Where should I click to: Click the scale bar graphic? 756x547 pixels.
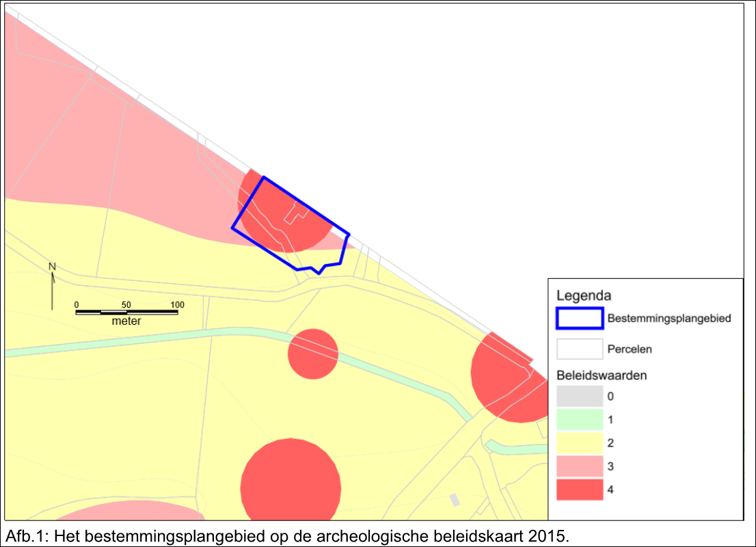point(127,312)
